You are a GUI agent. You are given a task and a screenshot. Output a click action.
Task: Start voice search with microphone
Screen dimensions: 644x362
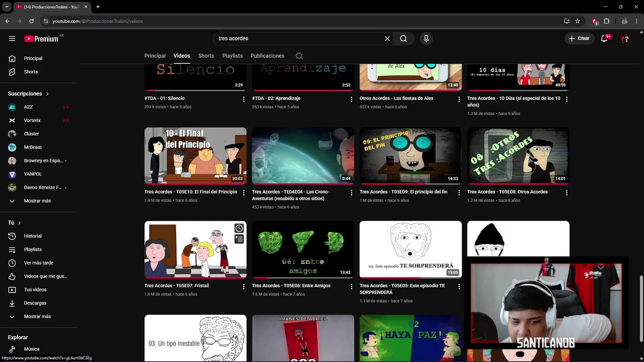tap(426, 38)
